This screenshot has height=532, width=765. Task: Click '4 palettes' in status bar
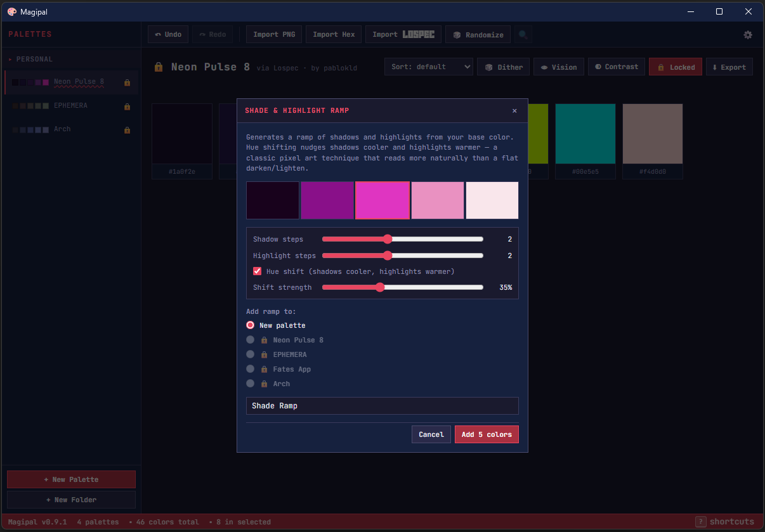[x=98, y=522]
